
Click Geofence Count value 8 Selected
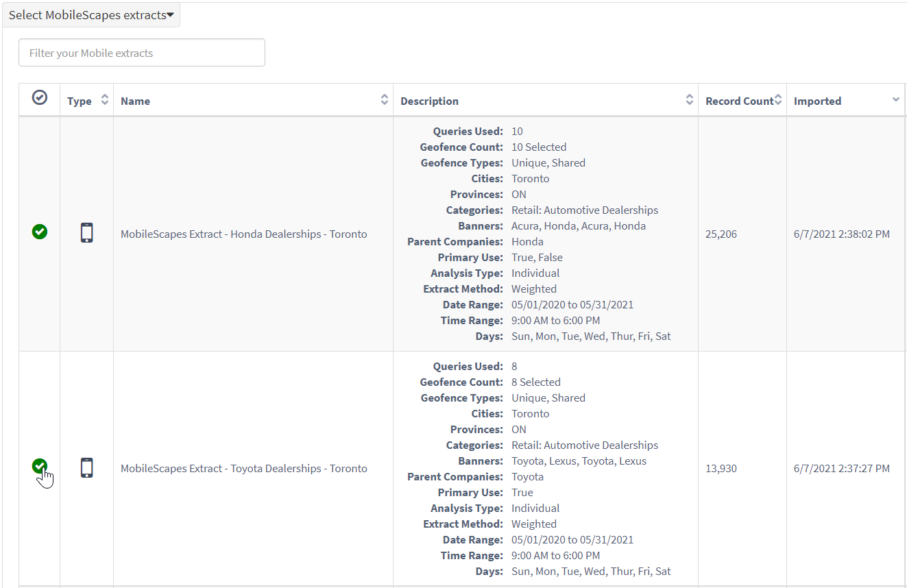(536, 382)
